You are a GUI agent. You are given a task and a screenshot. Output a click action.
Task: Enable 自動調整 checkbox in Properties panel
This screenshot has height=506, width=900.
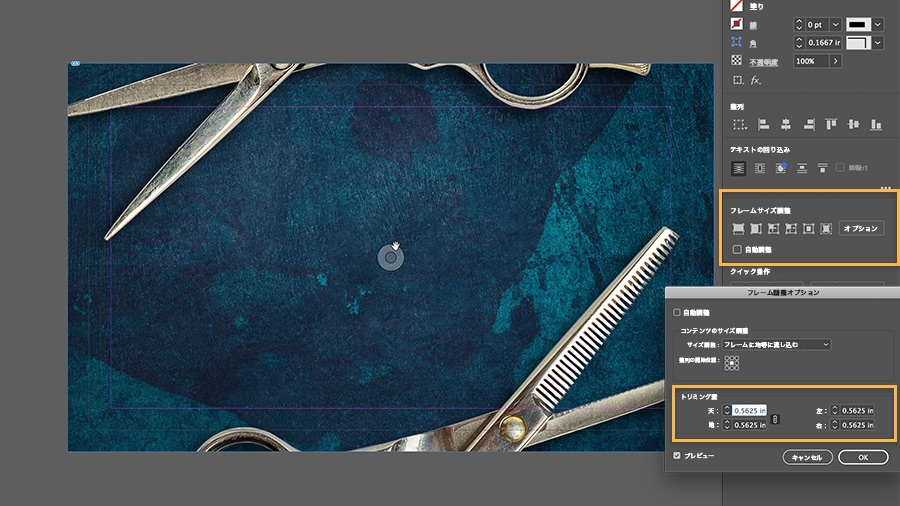[737, 250]
